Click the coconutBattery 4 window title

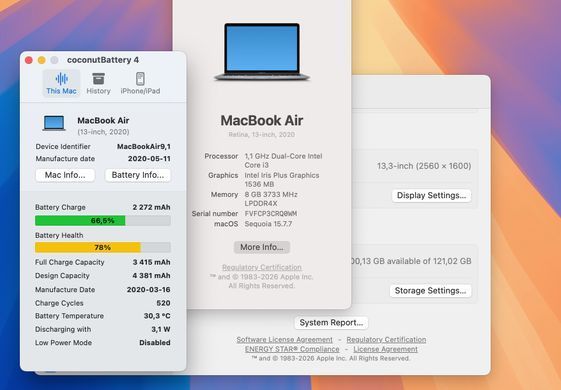click(103, 60)
